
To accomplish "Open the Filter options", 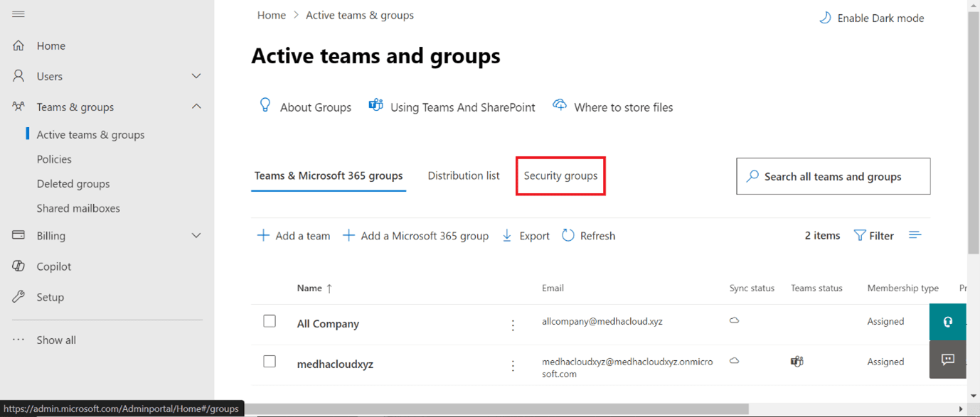I will [x=874, y=235].
